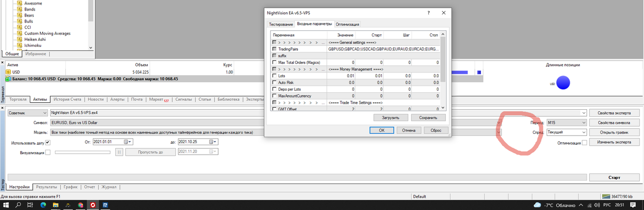Open the Символ dropdown arrow

(499, 122)
